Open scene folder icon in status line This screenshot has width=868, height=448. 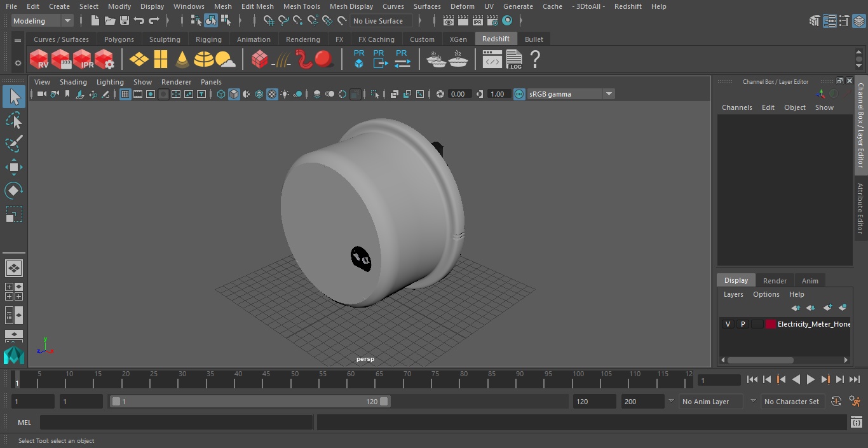pos(109,21)
